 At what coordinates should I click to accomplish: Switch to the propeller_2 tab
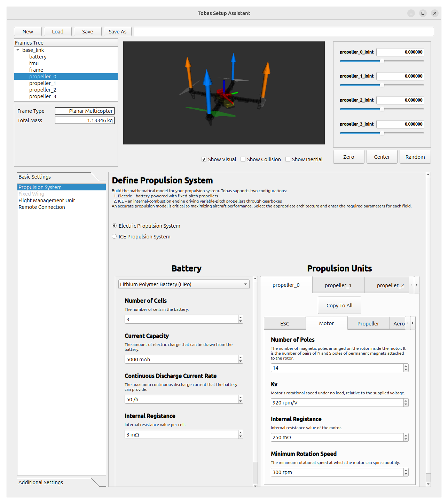tap(387, 285)
